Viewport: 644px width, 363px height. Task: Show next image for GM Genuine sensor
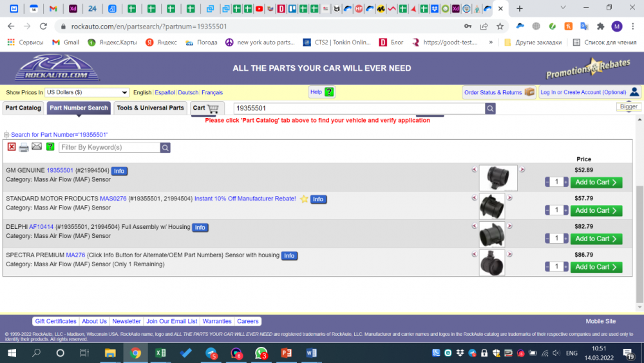(x=522, y=170)
